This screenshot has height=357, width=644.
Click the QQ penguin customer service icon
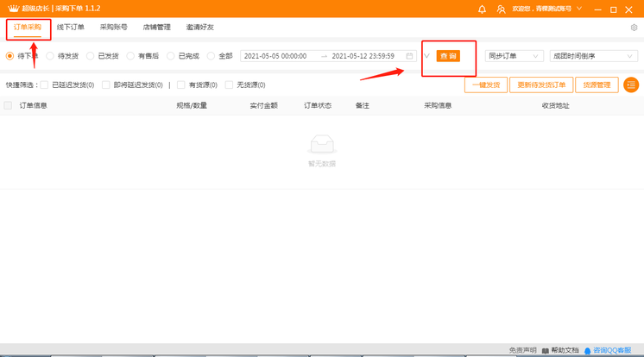click(588, 351)
